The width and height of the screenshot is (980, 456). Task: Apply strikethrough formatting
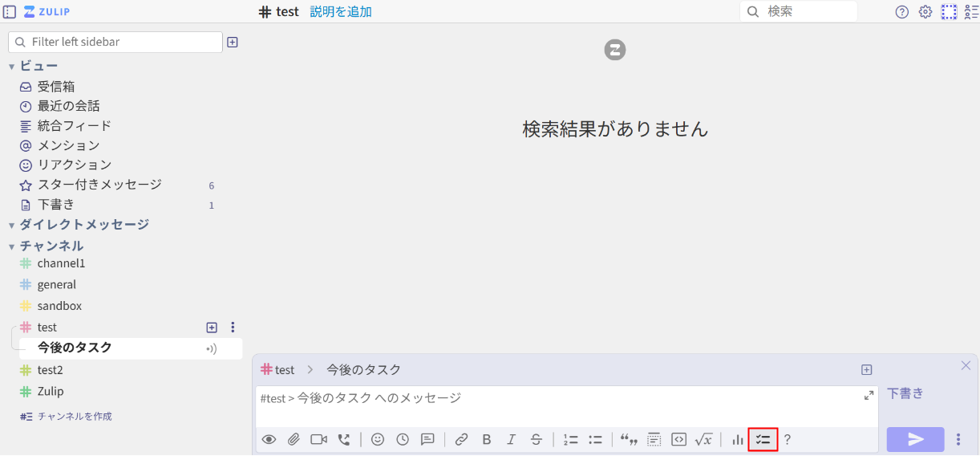(x=537, y=439)
